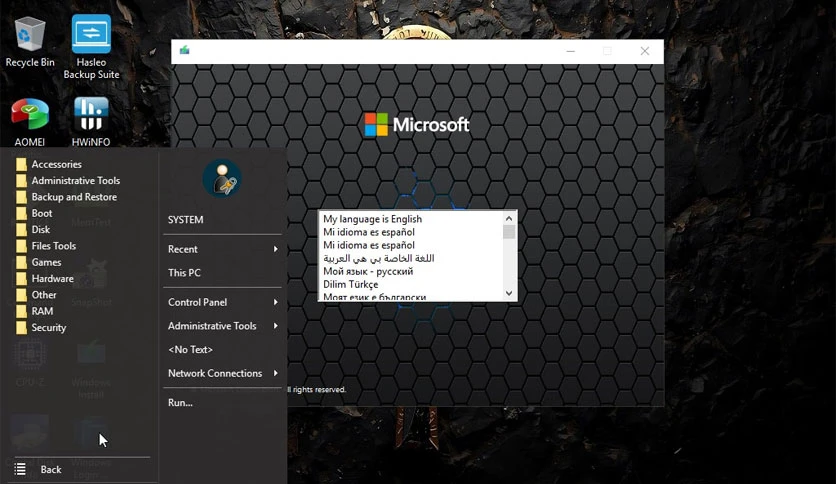Viewport: 836px width, 484px height.
Task: Click the SYSTEM user name
Action: pyautogui.click(x=186, y=220)
